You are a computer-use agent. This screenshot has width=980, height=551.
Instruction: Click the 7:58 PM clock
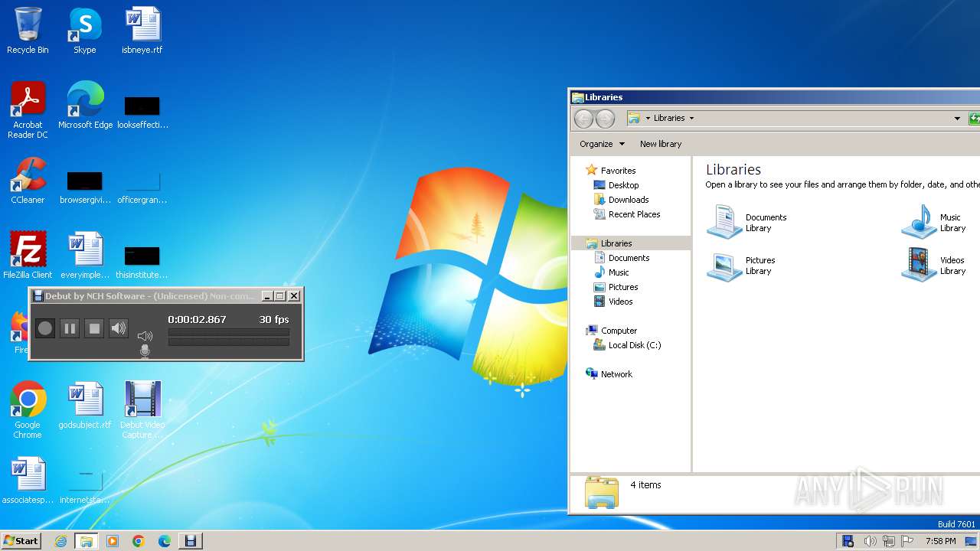(x=940, y=541)
